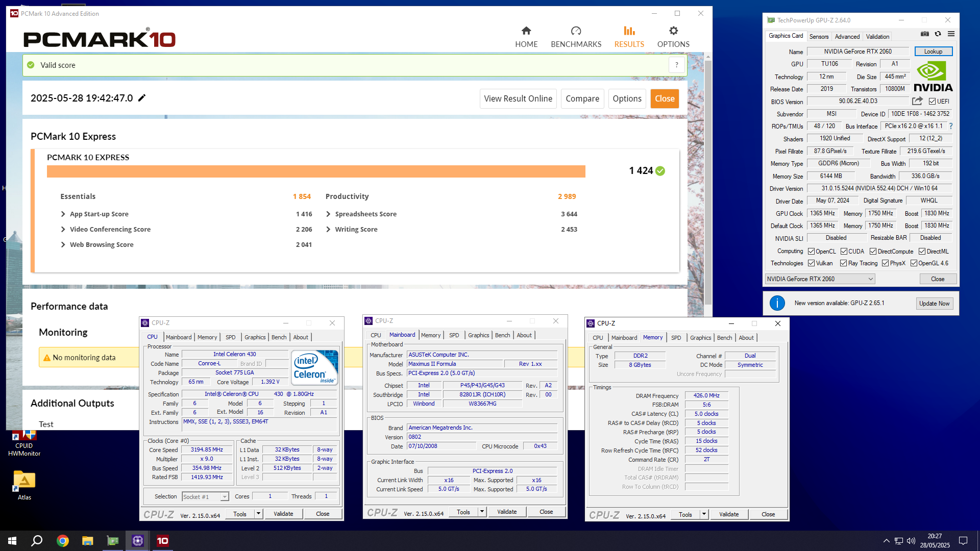Open Tools dropdown arrow in the CPU tab window
The image size is (980, 551).
click(259, 514)
